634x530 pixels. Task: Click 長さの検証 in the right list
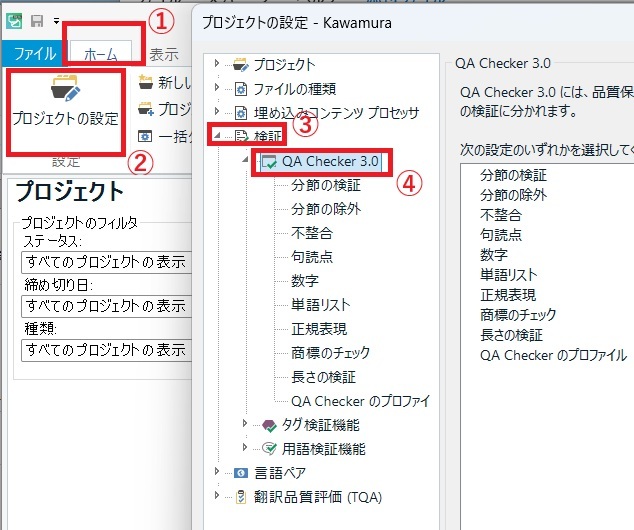point(511,335)
